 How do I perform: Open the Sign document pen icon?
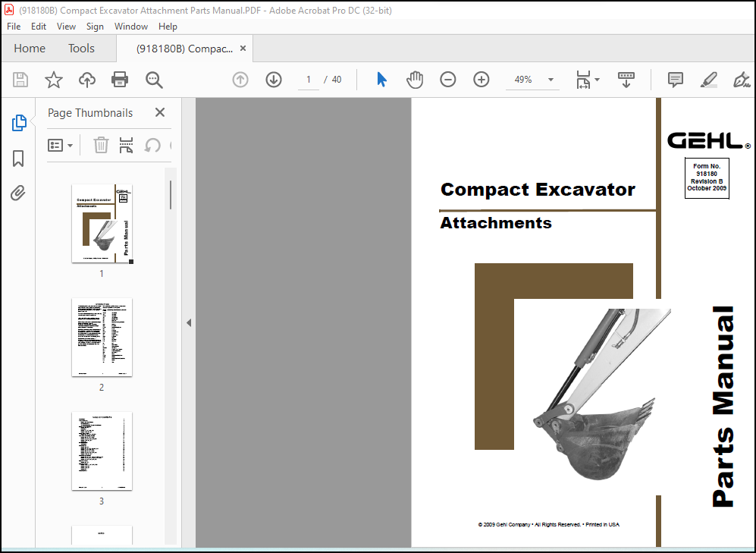742,80
